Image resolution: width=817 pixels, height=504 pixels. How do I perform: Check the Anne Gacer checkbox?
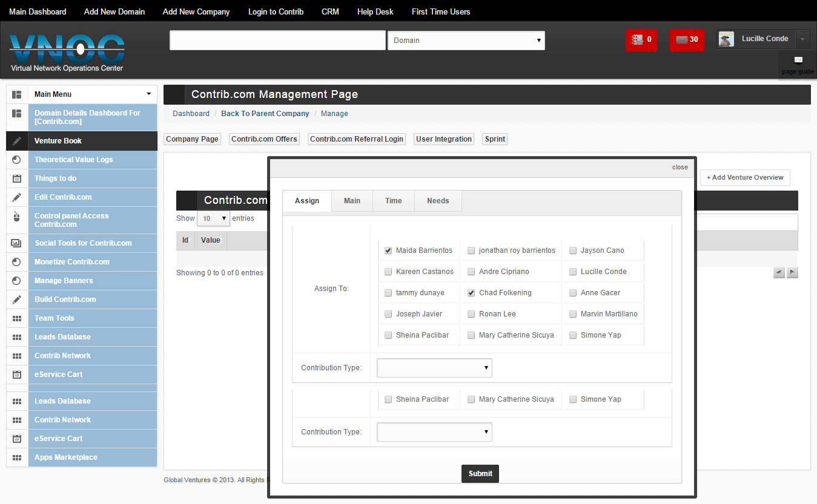(x=573, y=293)
